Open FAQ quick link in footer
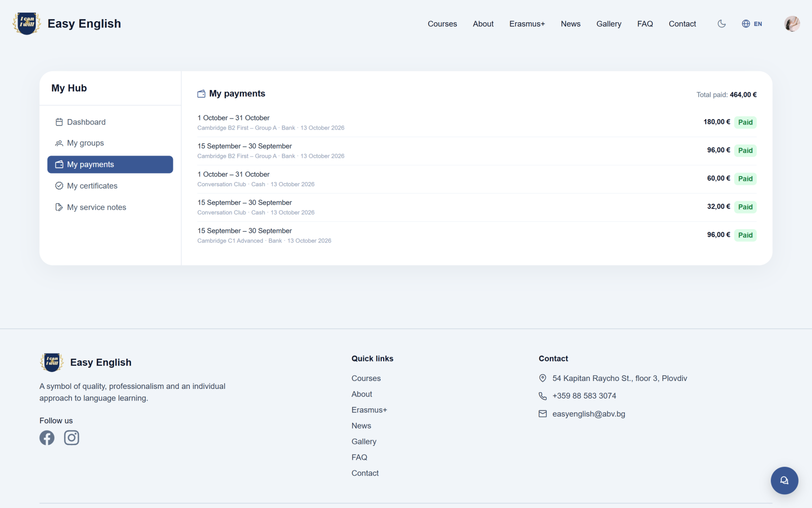The image size is (812, 508). click(x=359, y=457)
